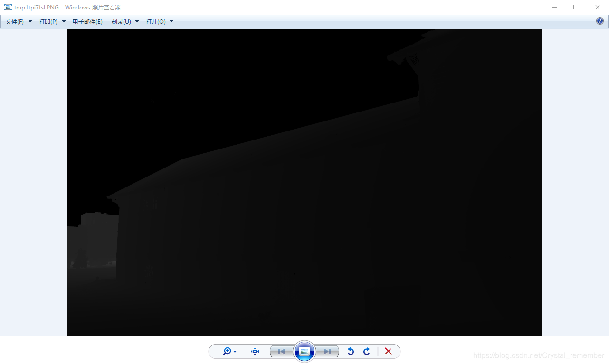Go to the next photo
Screen dimensions: 609x364
(x=327, y=351)
